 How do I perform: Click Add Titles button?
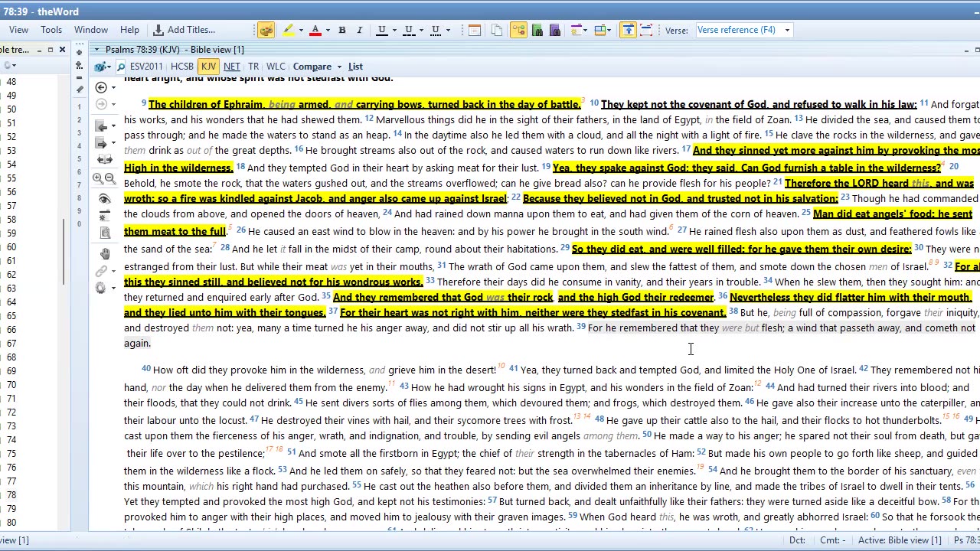[x=185, y=30]
